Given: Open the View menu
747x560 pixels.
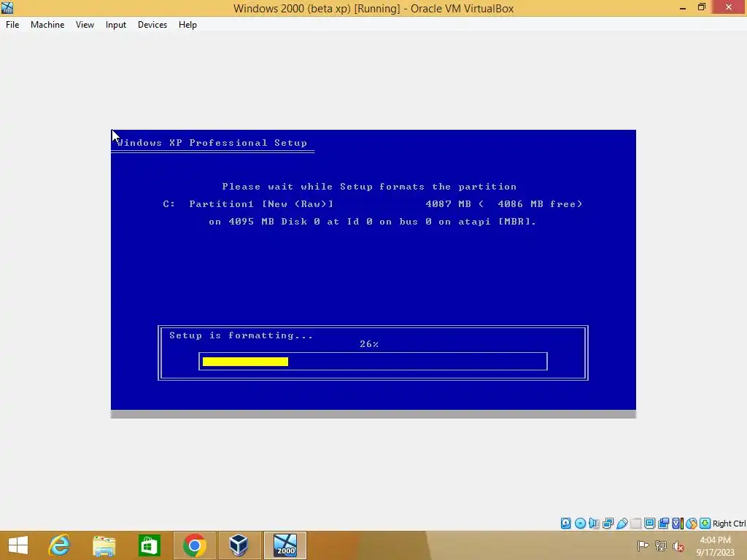Looking at the screenshot, I should [x=85, y=25].
